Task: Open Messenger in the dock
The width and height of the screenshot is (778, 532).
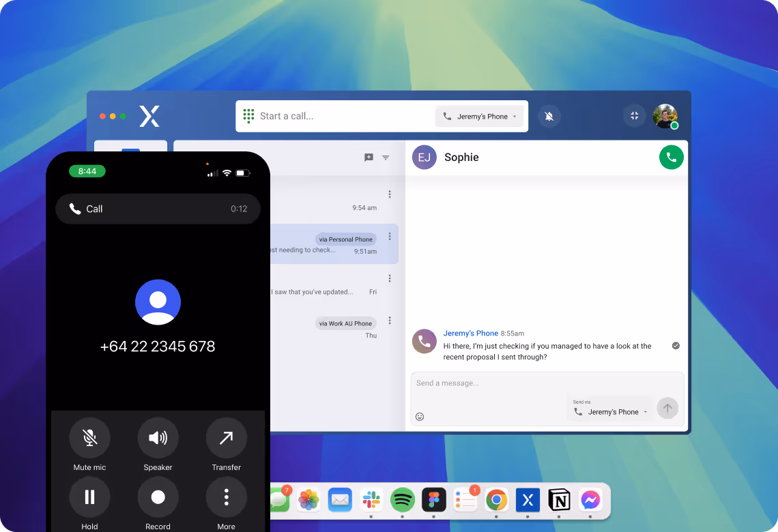Action: (x=590, y=500)
